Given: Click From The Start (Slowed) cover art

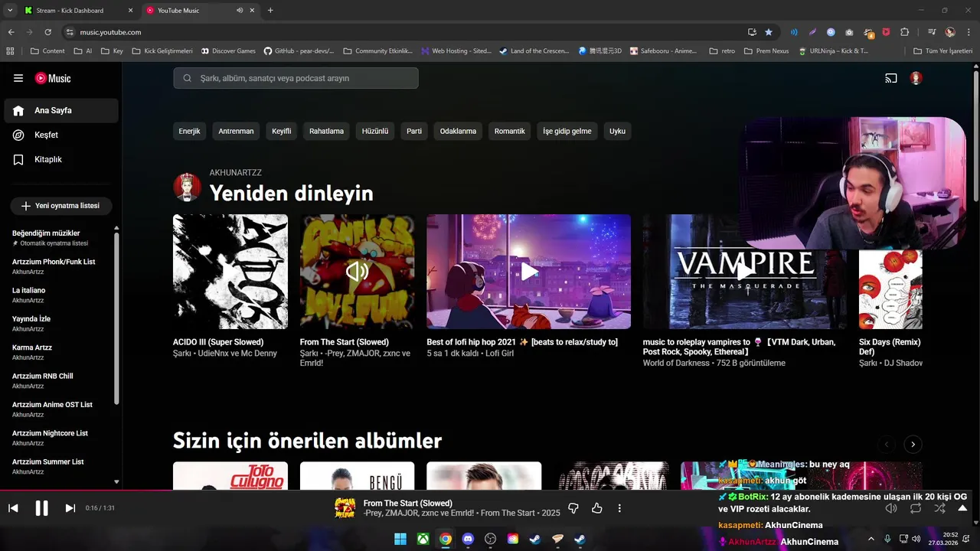Looking at the screenshot, I should (x=357, y=272).
